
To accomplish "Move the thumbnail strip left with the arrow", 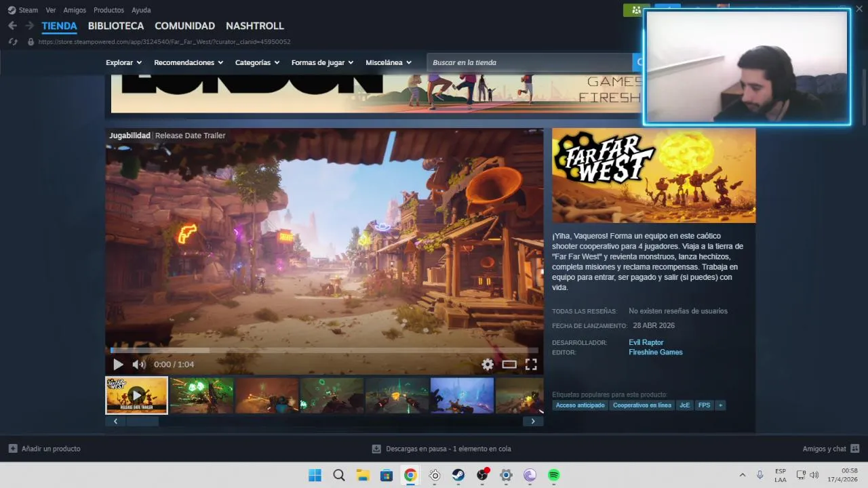I will click(x=115, y=422).
